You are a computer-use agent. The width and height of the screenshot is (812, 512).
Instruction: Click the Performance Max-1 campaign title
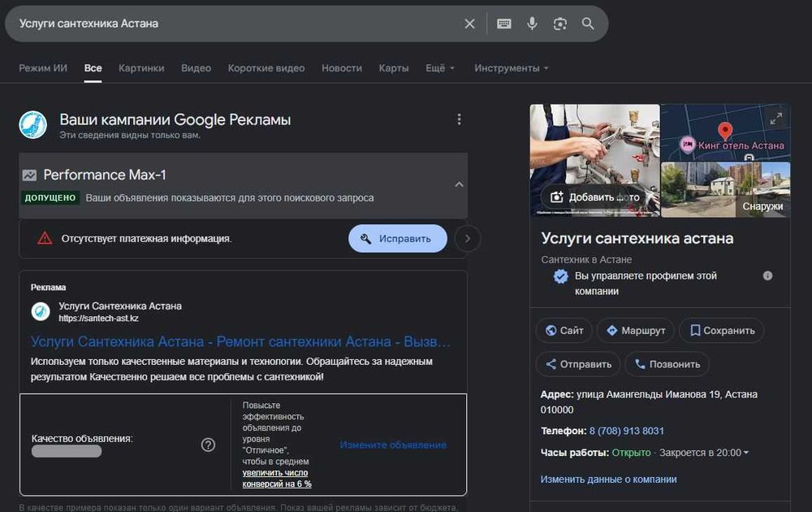[x=105, y=176]
